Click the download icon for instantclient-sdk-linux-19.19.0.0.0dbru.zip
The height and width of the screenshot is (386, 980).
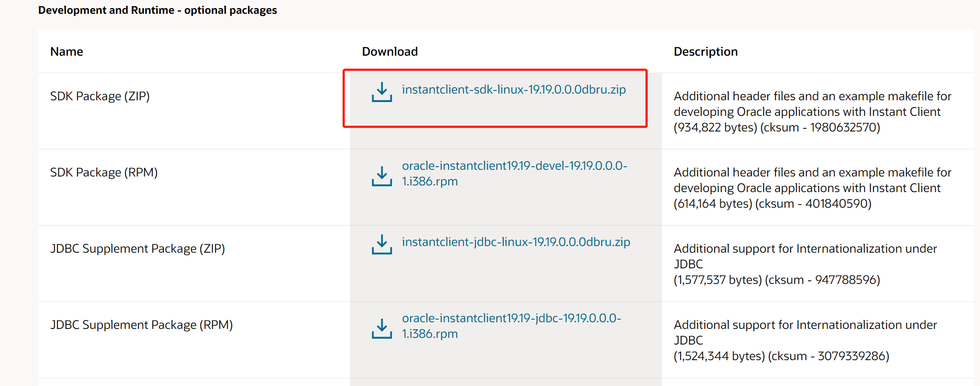(x=381, y=91)
